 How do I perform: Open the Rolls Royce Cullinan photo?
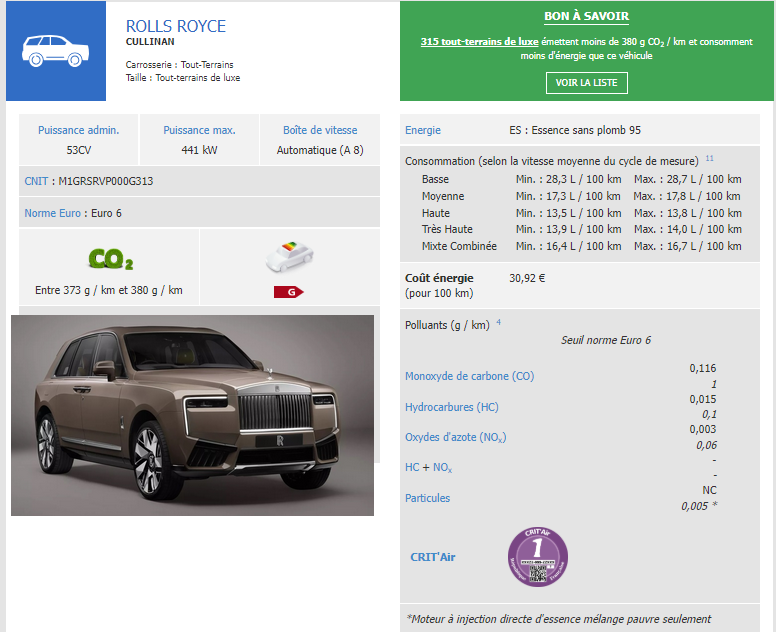(x=193, y=415)
